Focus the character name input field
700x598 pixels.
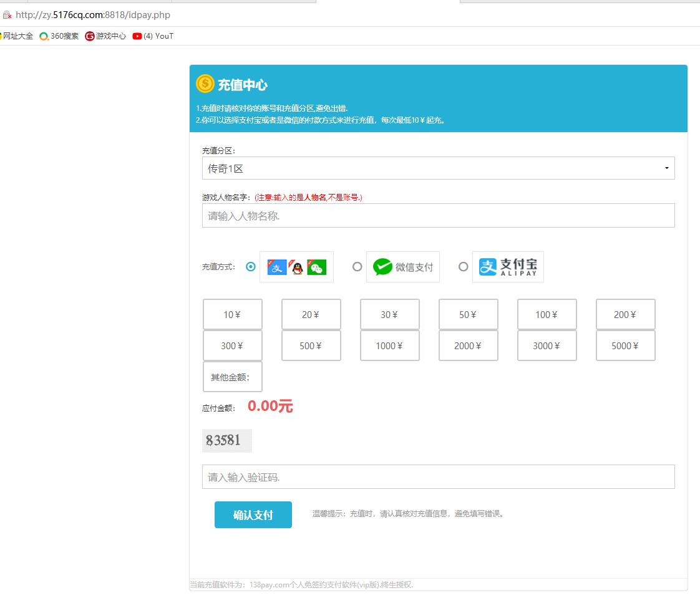(x=438, y=216)
